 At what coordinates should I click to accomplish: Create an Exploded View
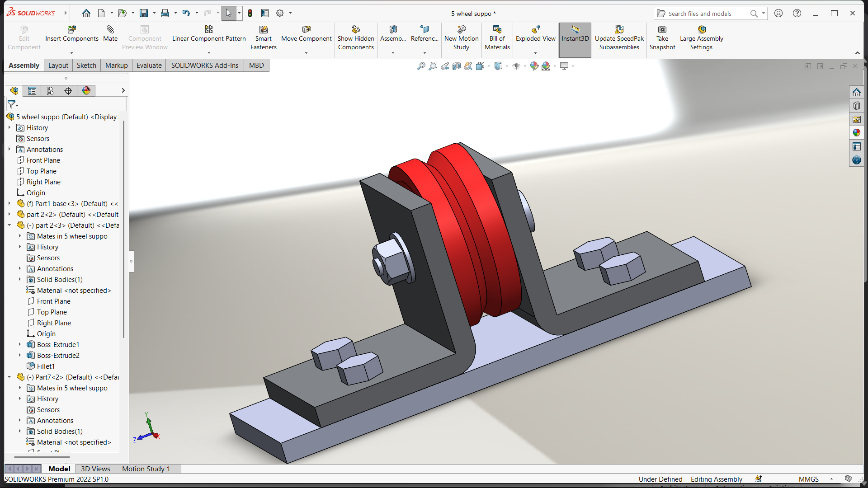click(535, 34)
